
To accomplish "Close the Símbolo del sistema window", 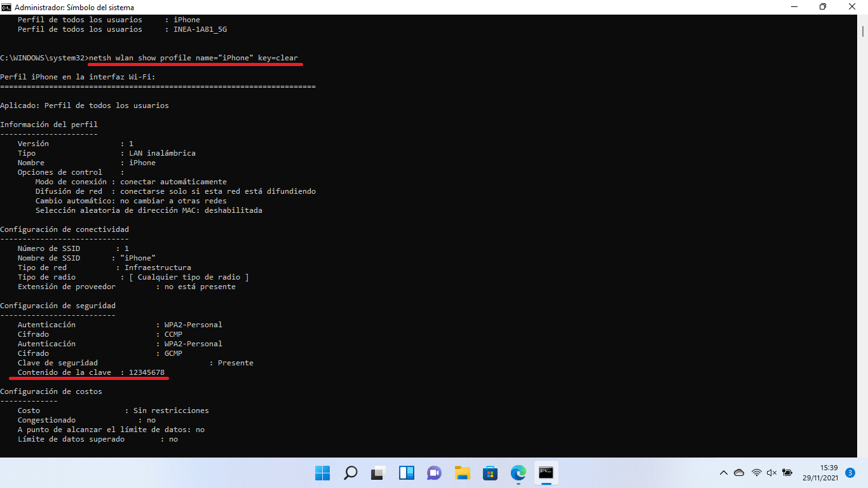I will point(853,7).
